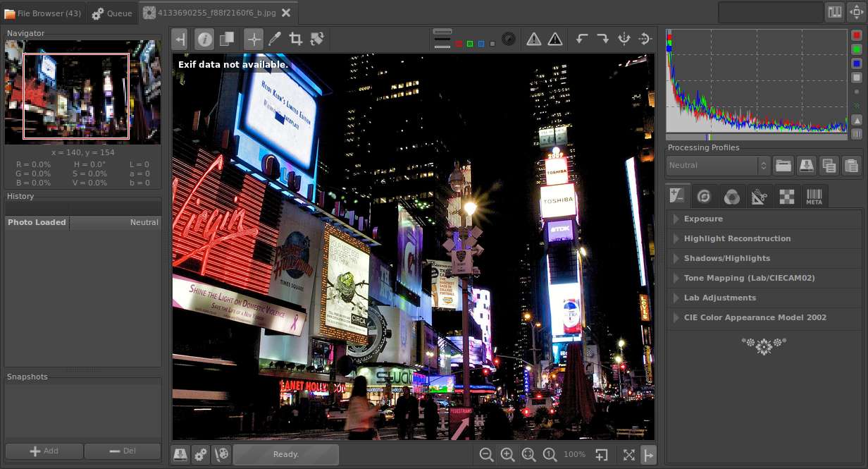This screenshot has height=469, width=868.
Task: Toggle fullscreen mode
Action: (x=629, y=455)
